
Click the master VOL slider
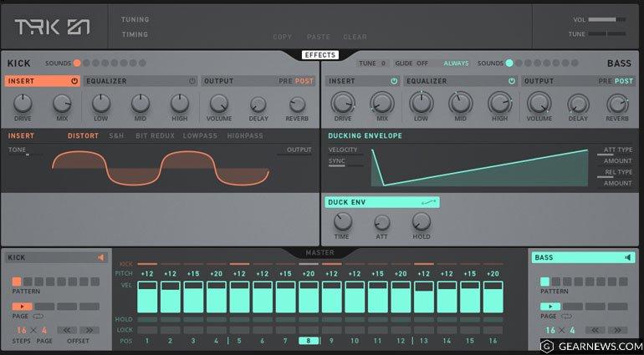coord(607,19)
